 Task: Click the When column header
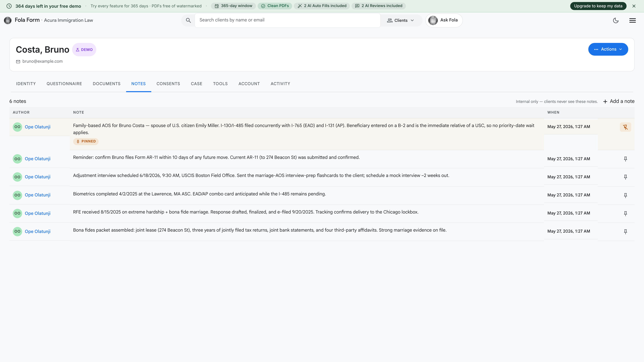[553, 112]
